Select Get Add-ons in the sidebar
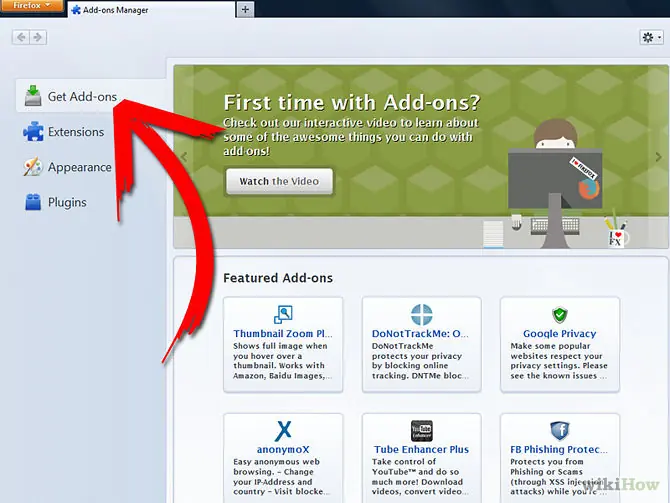The image size is (670, 503). [91, 96]
